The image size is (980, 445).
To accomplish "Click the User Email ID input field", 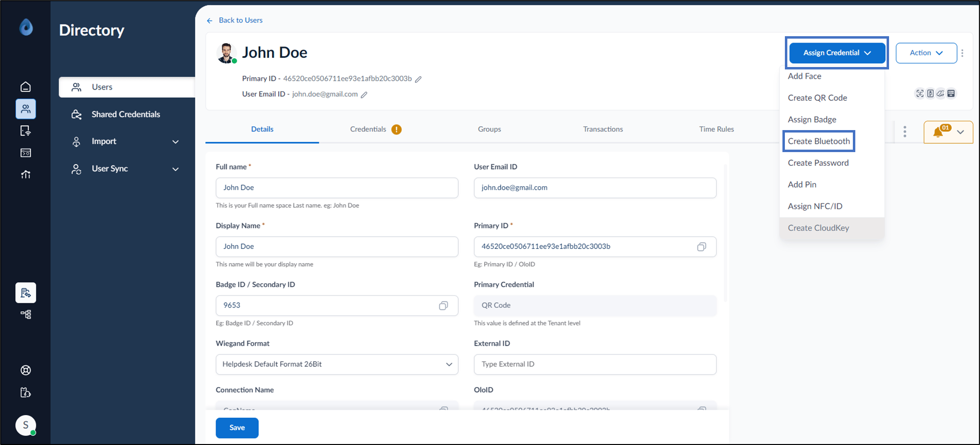I will click(595, 188).
